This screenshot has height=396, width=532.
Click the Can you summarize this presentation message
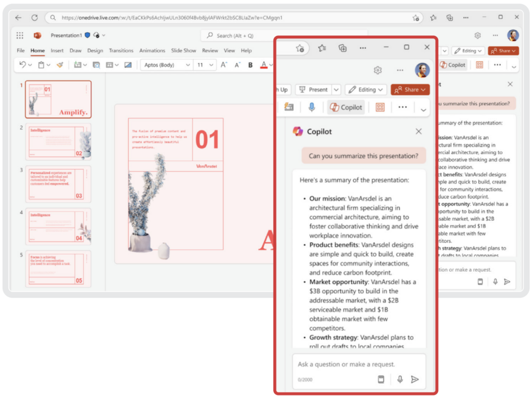(363, 156)
